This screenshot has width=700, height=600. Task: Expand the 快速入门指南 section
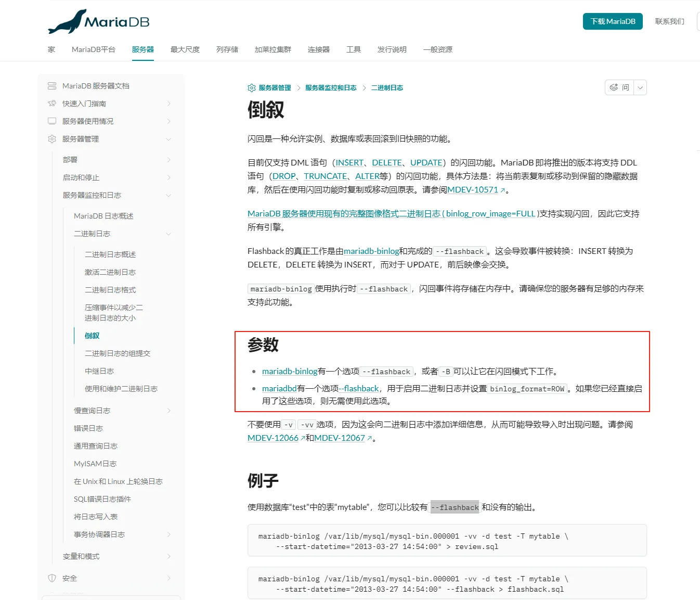tap(168, 104)
